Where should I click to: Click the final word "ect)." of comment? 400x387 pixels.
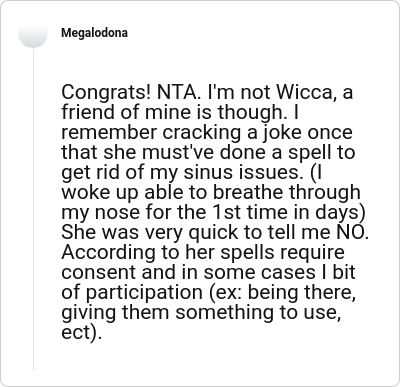point(81,332)
